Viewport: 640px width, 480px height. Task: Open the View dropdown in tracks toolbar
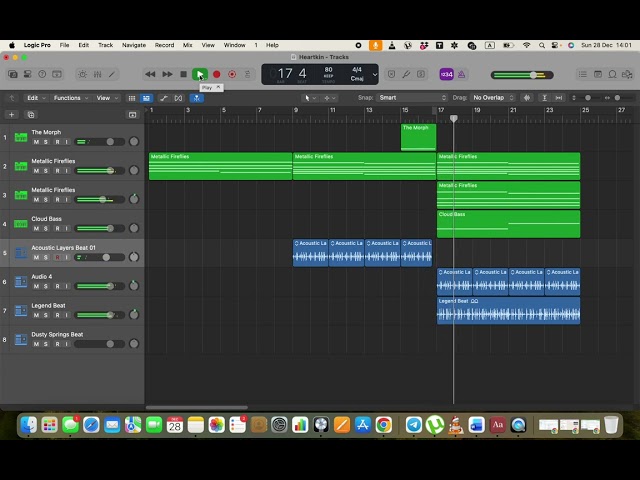[107, 98]
